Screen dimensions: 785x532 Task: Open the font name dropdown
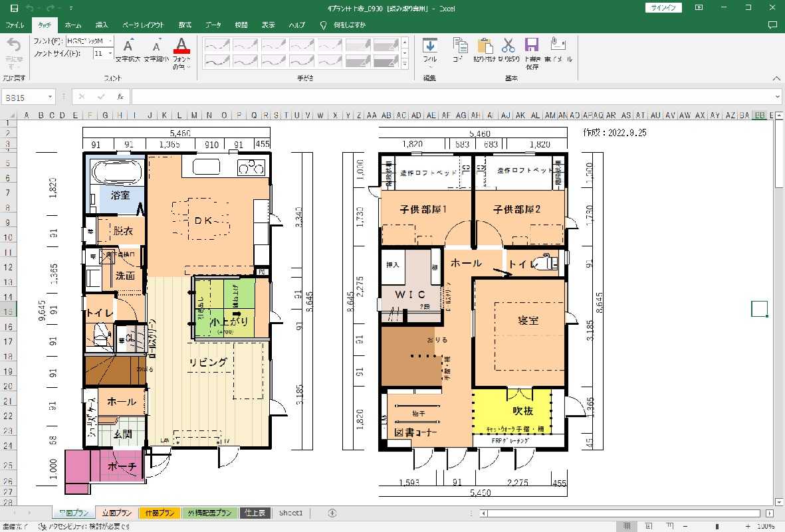(x=110, y=41)
